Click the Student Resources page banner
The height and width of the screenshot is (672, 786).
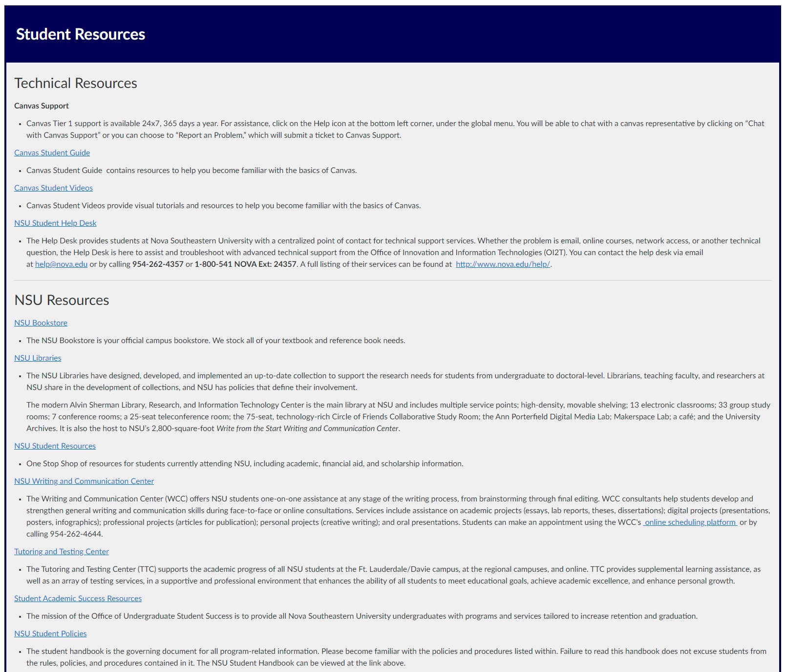pos(81,34)
